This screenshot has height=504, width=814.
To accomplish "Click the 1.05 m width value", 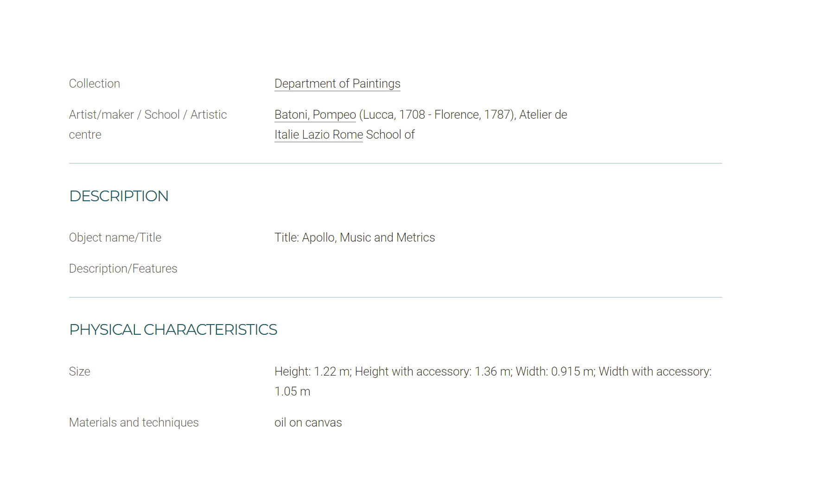I will (292, 391).
